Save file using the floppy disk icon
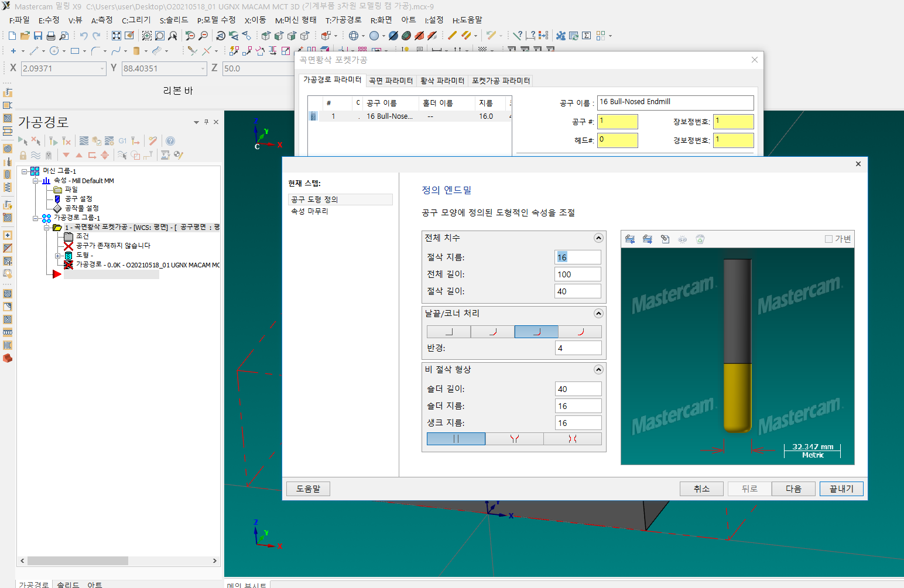Image resolution: width=904 pixels, height=588 pixels. tap(38, 36)
